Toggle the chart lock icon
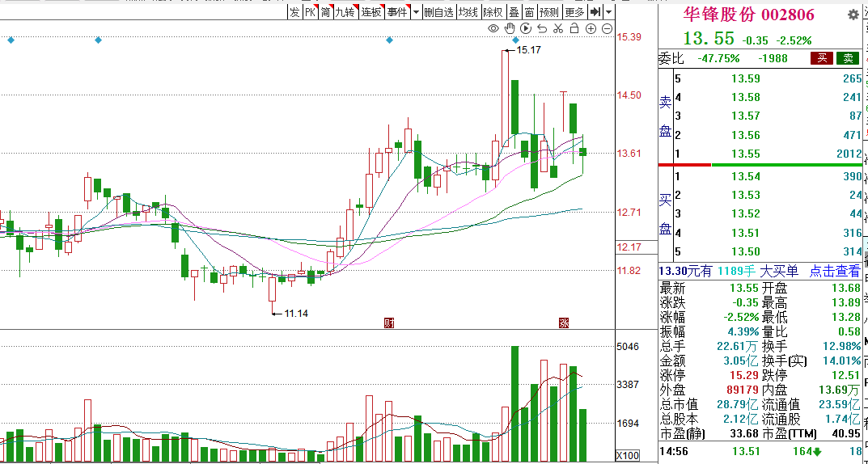Image resolution: width=868 pixels, height=464 pixels. (574, 29)
